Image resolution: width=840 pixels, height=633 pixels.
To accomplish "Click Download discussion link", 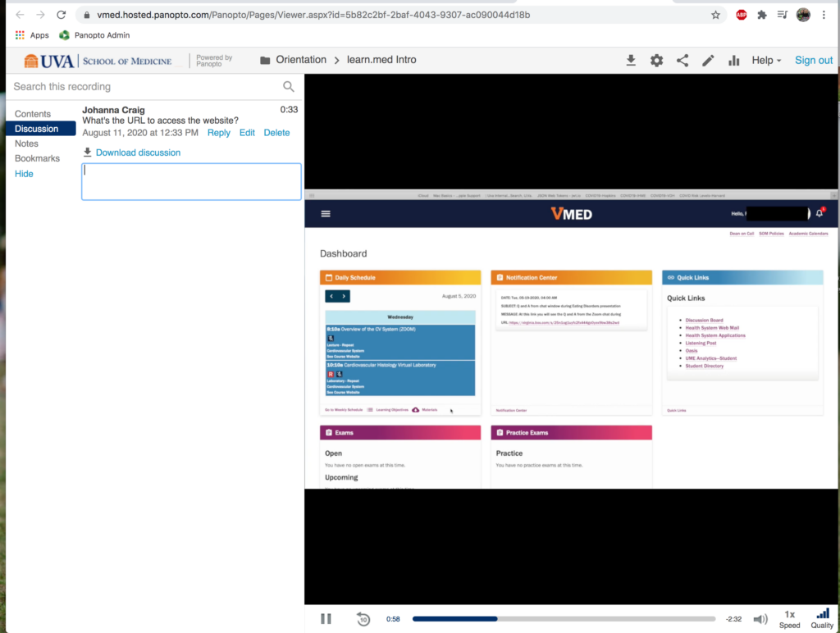I will point(138,153).
